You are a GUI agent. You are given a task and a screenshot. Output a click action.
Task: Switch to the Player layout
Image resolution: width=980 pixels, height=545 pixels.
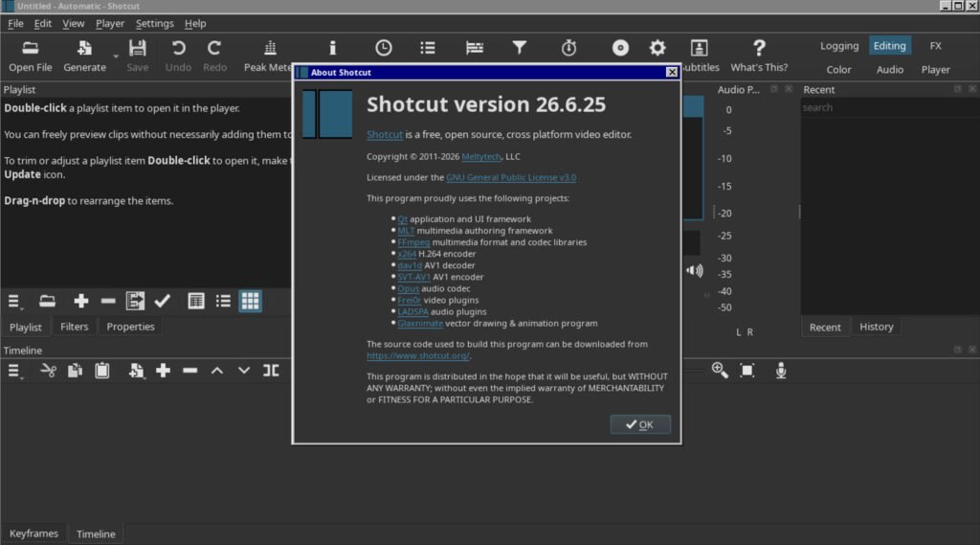click(935, 70)
